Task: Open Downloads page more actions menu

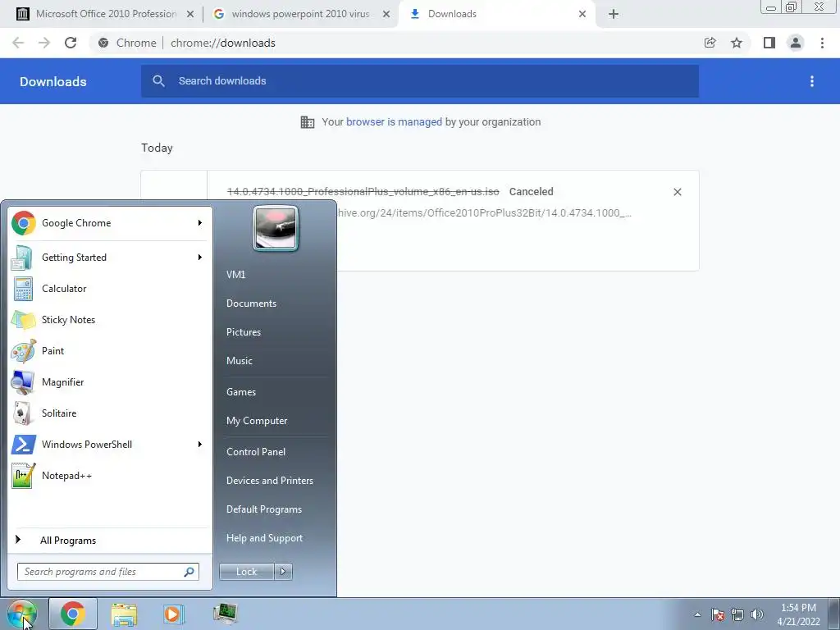Action: [812, 81]
